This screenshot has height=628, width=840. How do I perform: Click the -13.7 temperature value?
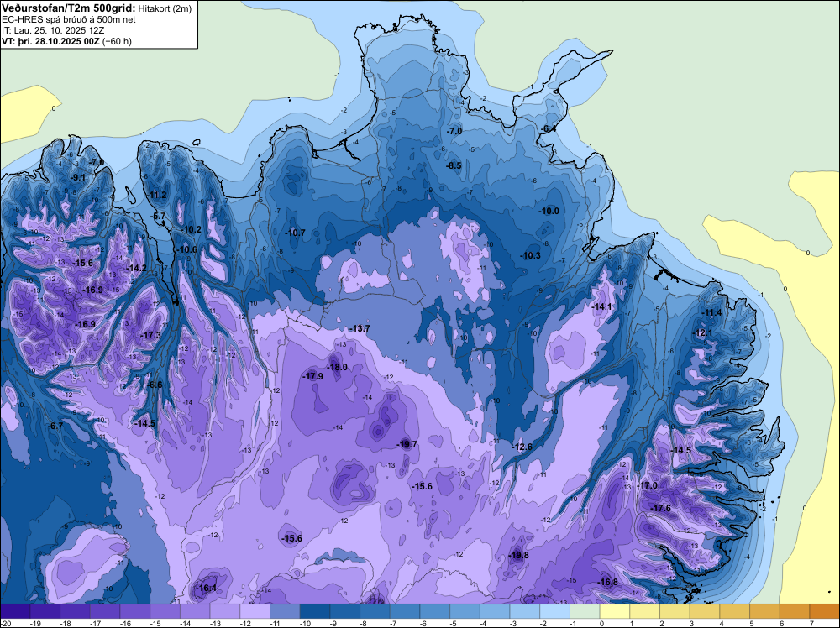360,329
